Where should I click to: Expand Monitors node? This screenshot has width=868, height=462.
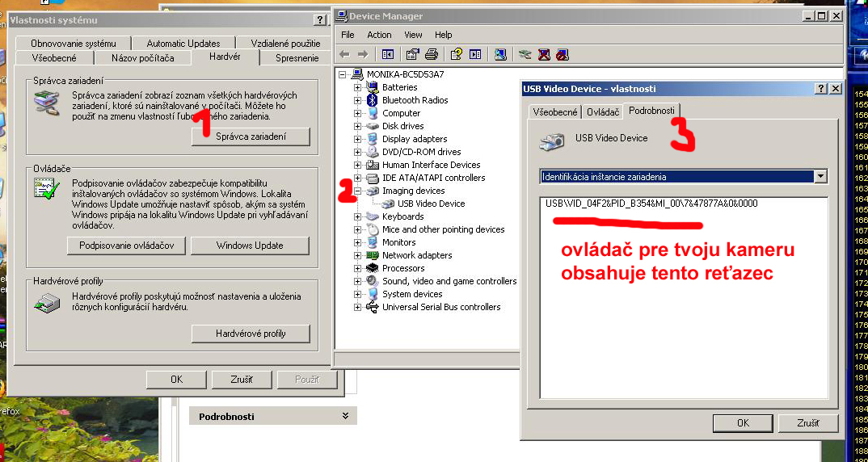pyautogui.click(x=357, y=242)
